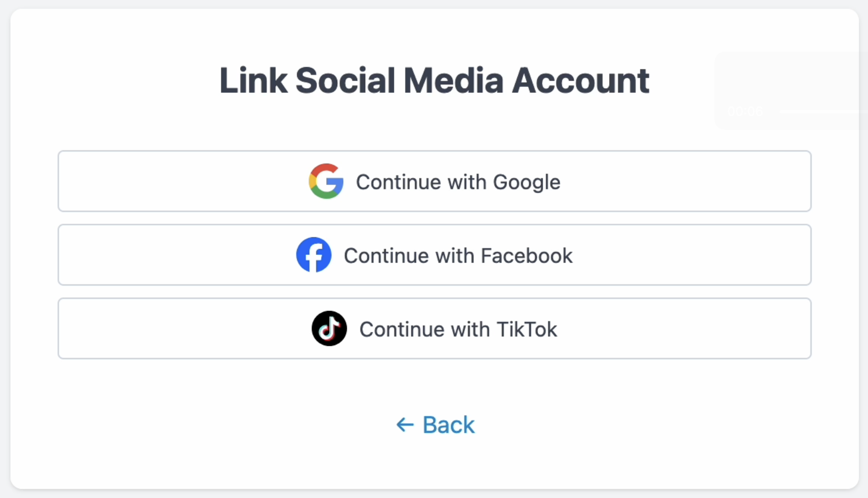
Task: Click the word Google in first button
Action: [527, 182]
